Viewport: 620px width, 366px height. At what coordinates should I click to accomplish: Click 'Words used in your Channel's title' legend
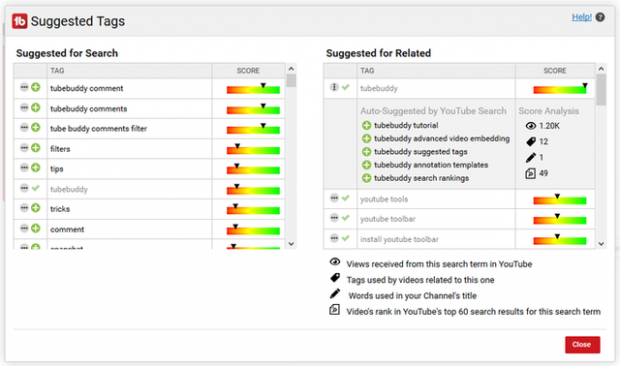click(x=412, y=296)
